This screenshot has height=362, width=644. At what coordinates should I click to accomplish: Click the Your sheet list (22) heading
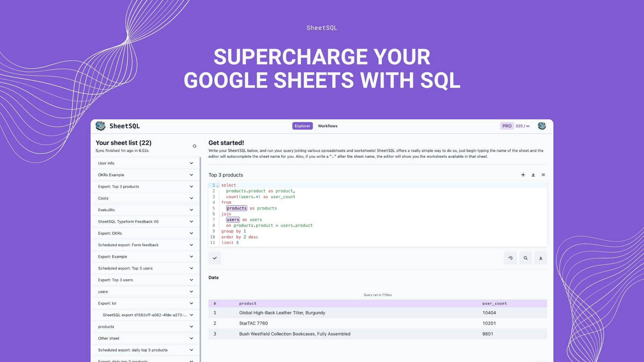[x=123, y=143]
